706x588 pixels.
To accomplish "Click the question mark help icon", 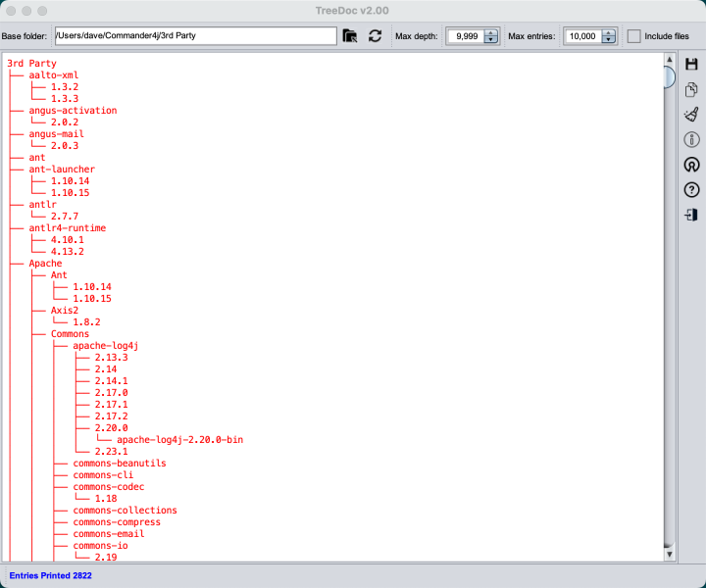I will pyautogui.click(x=691, y=190).
